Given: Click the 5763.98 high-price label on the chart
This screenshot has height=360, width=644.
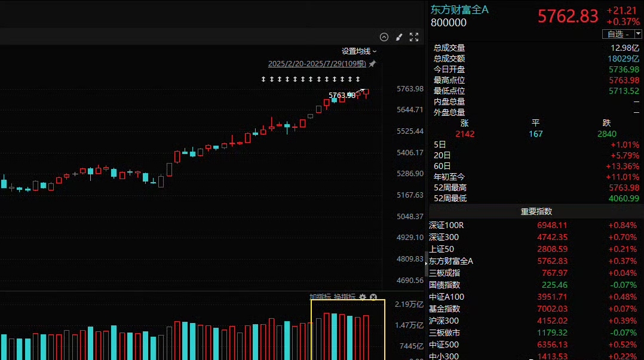Looking at the screenshot, I should coord(342,96).
